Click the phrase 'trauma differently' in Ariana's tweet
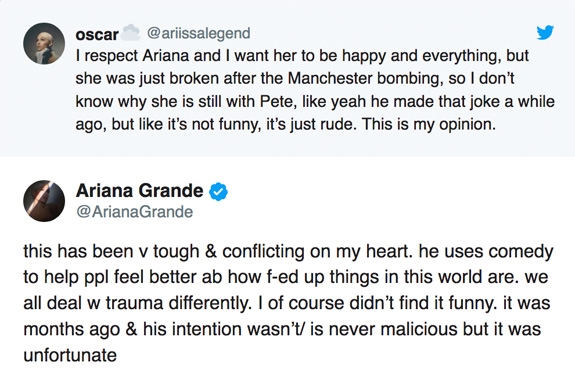 coord(178,304)
